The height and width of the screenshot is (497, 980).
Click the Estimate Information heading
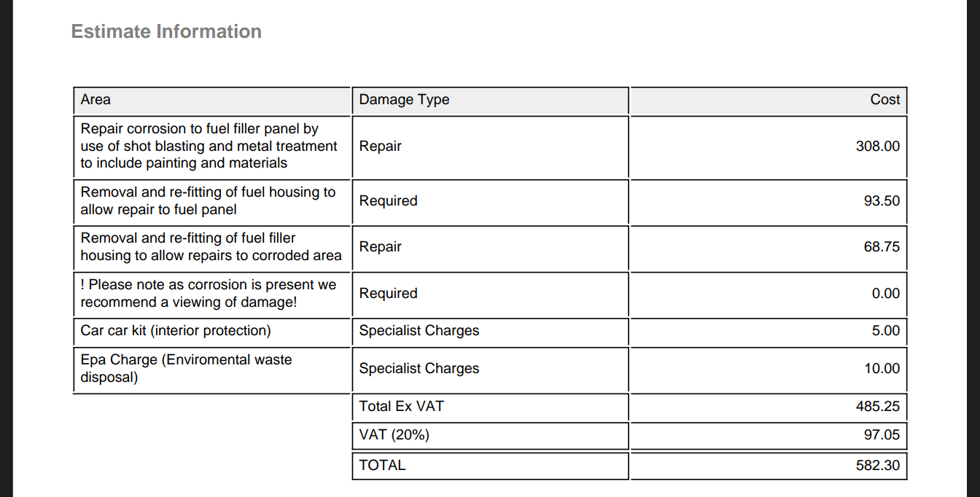pos(166,31)
